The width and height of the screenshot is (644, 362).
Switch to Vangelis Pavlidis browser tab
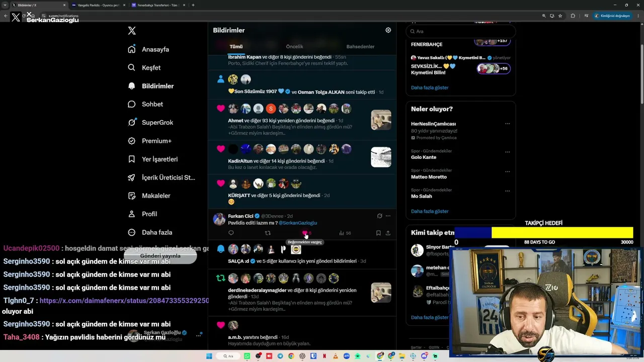pyautogui.click(x=98, y=5)
